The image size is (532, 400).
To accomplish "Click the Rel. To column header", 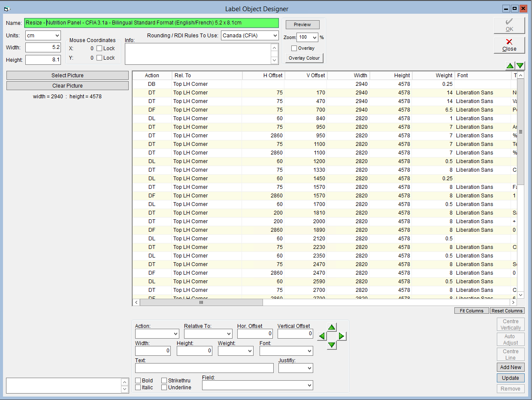I will [x=207, y=76].
